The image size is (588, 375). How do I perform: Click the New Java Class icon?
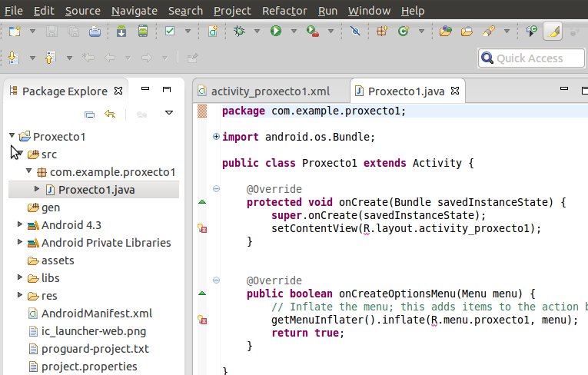tap(404, 31)
